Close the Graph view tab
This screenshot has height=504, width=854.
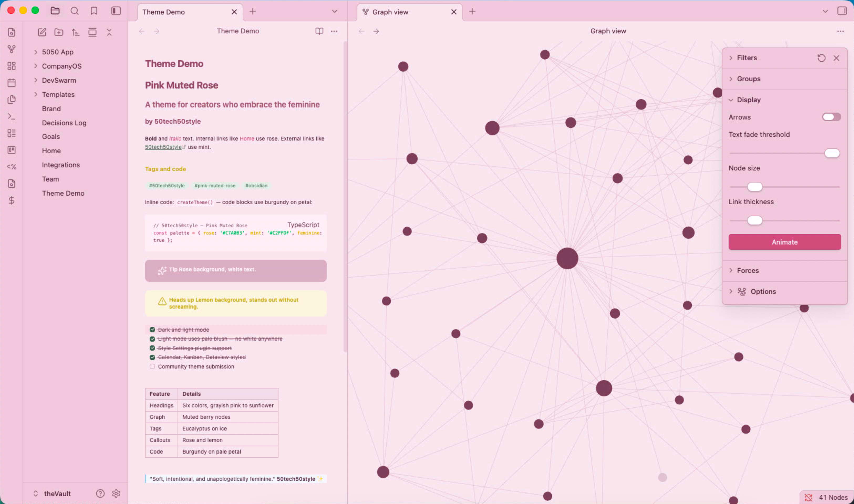point(454,12)
